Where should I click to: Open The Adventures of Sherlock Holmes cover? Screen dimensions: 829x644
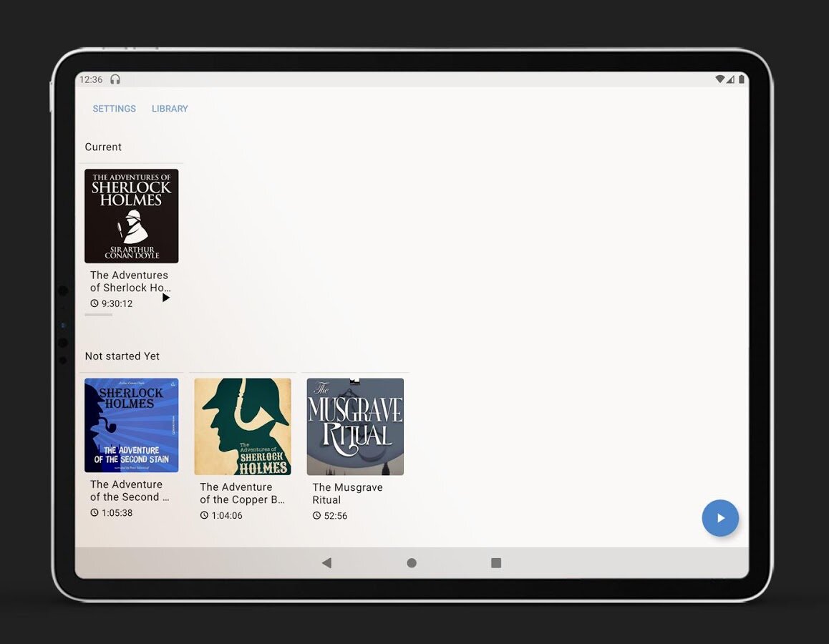coord(131,216)
